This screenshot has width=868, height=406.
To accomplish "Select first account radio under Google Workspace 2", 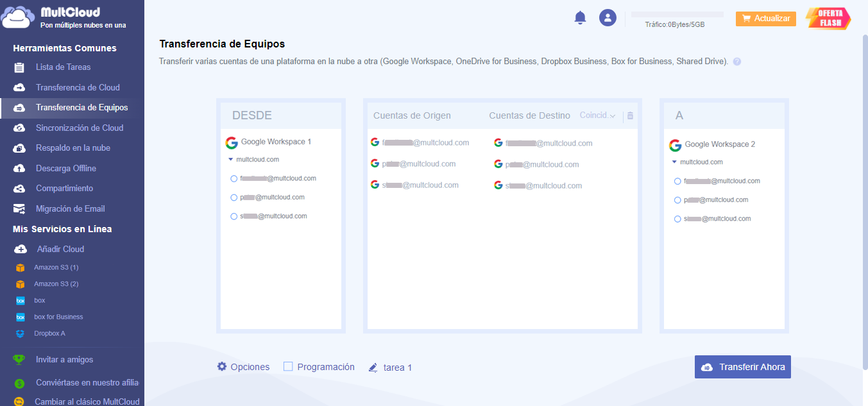I will 677,182.
